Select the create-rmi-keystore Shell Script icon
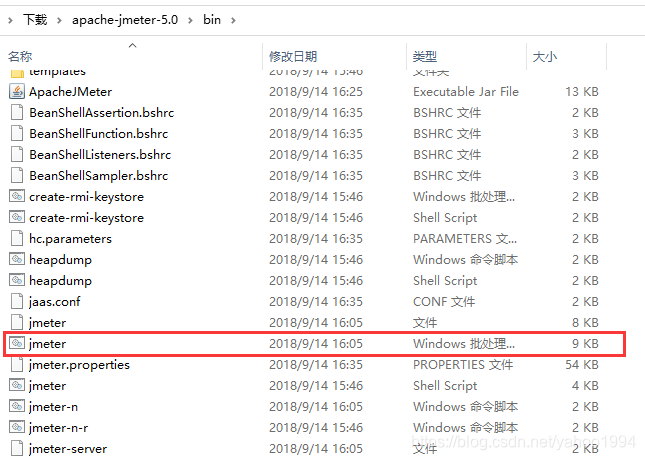 point(17,217)
